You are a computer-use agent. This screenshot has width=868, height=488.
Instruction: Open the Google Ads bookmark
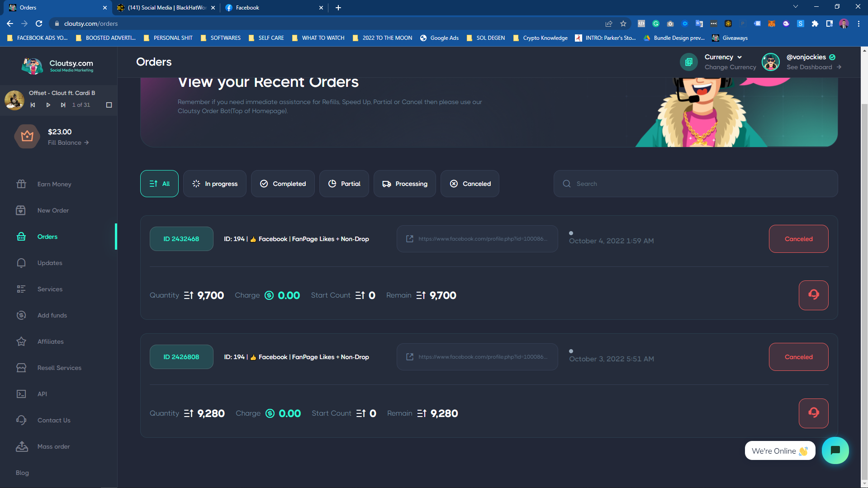click(x=439, y=38)
